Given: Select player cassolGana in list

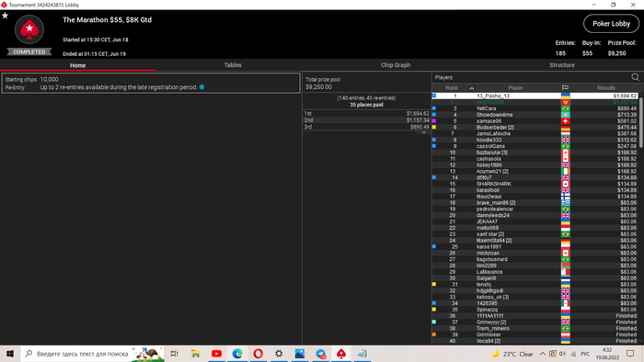Looking at the screenshot, I should point(535,146).
